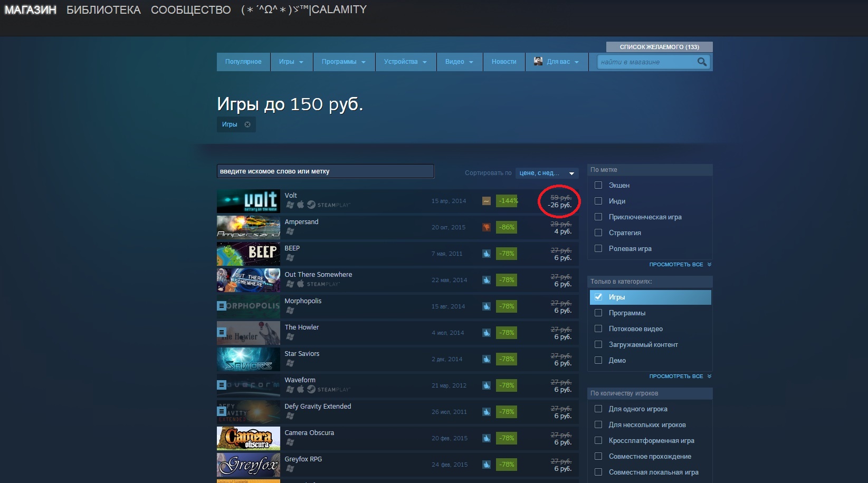Open the sort-by price dropdown
Screen dimensions: 868x483
pyautogui.click(x=547, y=173)
